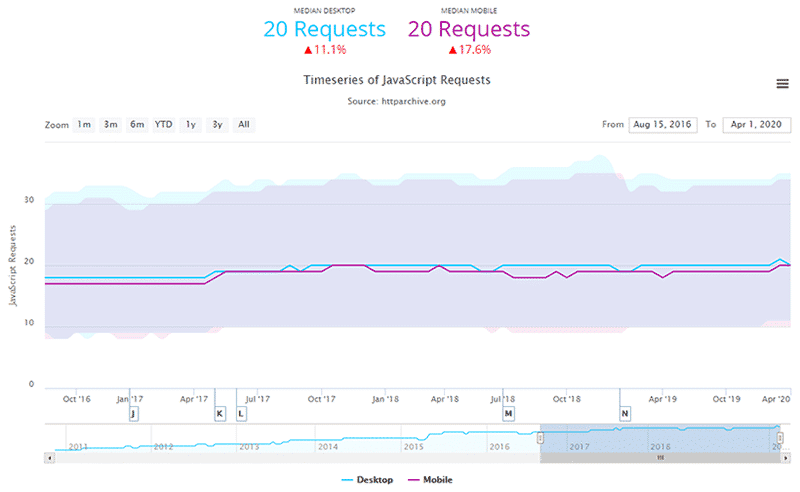Toggle the Desktop series in the legend
Image resolution: width=800 pixels, height=492 pixels.
pos(368,480)
